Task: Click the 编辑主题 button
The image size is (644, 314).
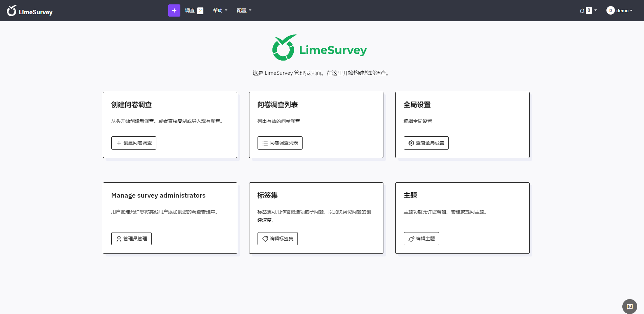Action: point(421,239)
